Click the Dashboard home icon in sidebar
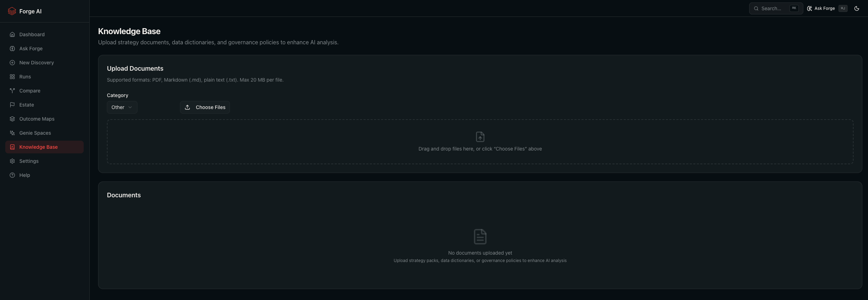The width and height of the screenshot is (868, 300). pyautogui.click(x=12, y=34)
